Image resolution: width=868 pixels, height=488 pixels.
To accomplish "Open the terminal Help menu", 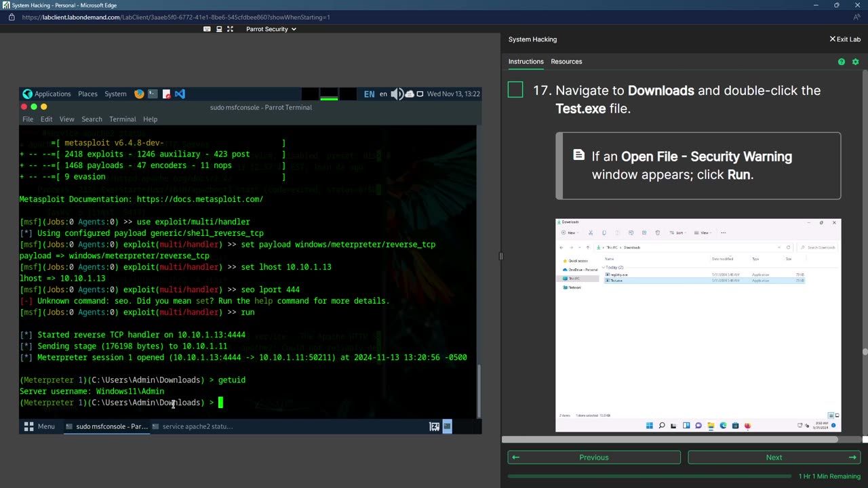I will pos(150,119).
